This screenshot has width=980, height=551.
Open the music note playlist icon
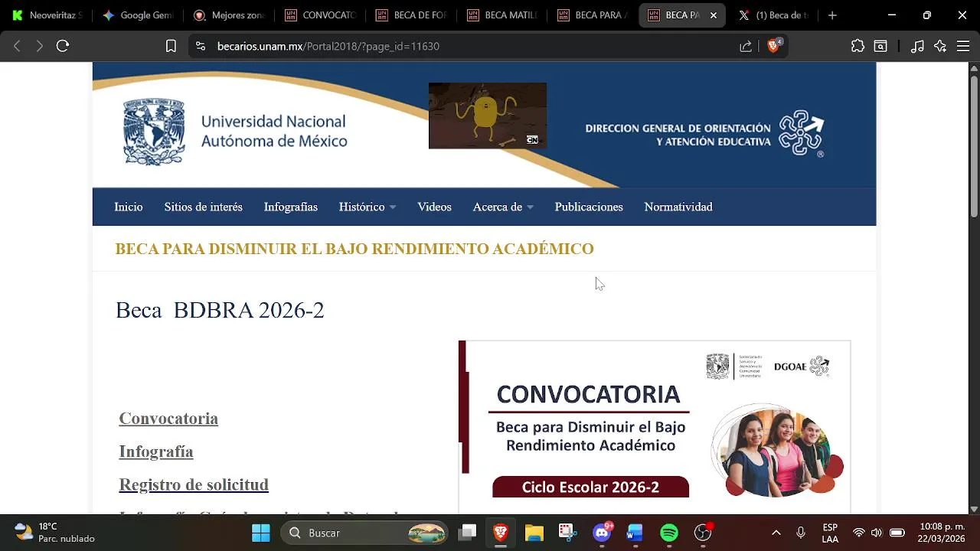tap(917, 46)
